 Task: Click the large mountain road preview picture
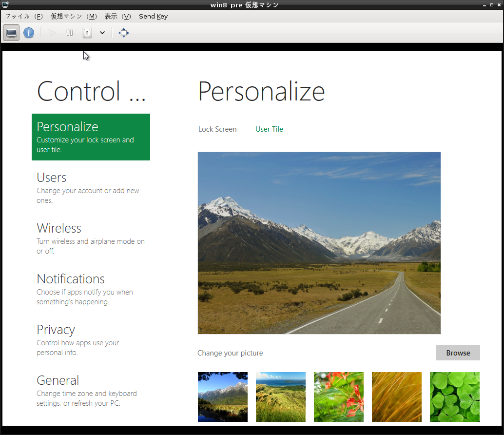coord(319,243)
